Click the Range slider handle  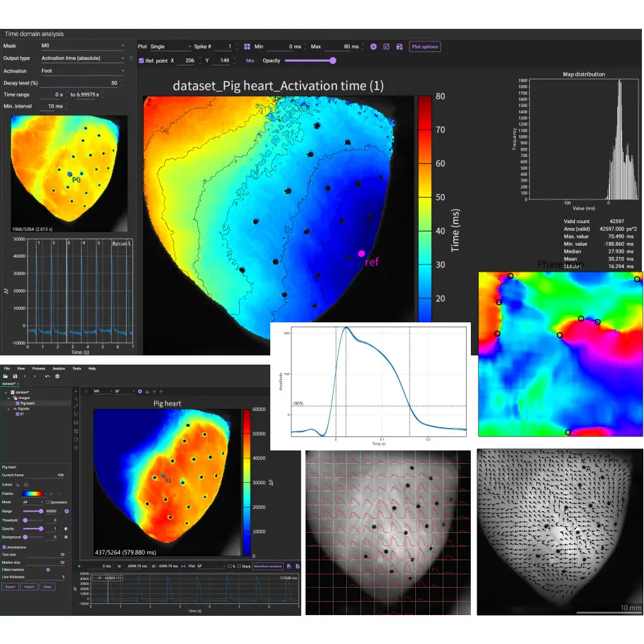(41, 512)
